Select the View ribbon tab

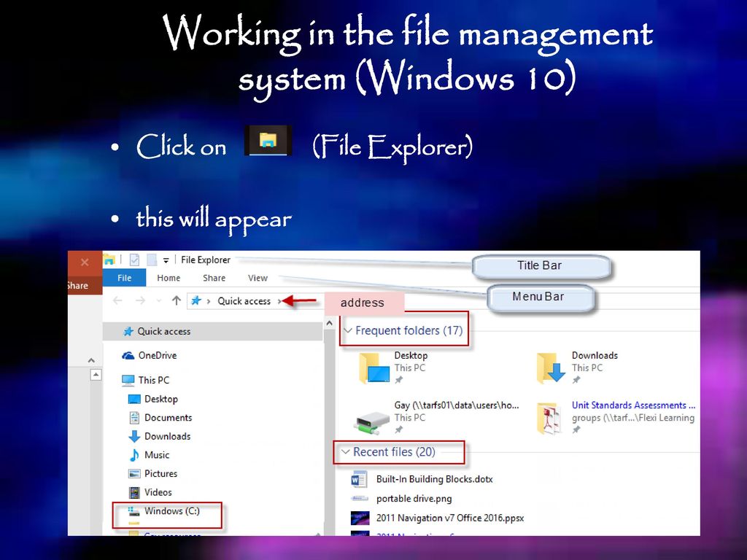pos(258,278)
